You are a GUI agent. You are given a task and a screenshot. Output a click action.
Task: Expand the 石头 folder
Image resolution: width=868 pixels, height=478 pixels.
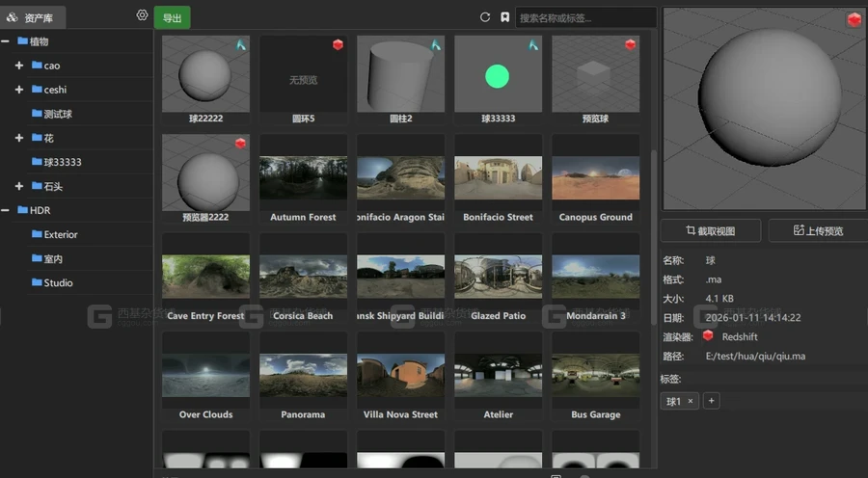(x=19, y=186)
